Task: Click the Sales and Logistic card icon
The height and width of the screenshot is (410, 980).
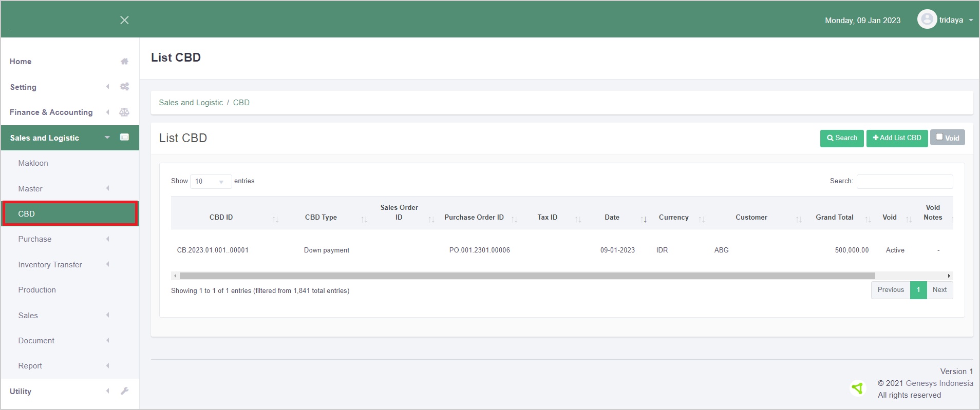Action: click(x=124, y=137)
